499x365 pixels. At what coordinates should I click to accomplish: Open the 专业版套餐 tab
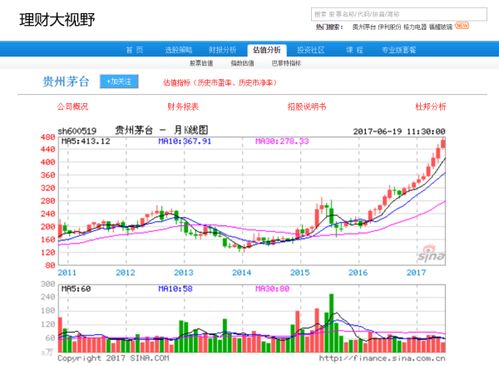[x=399, y=50]
